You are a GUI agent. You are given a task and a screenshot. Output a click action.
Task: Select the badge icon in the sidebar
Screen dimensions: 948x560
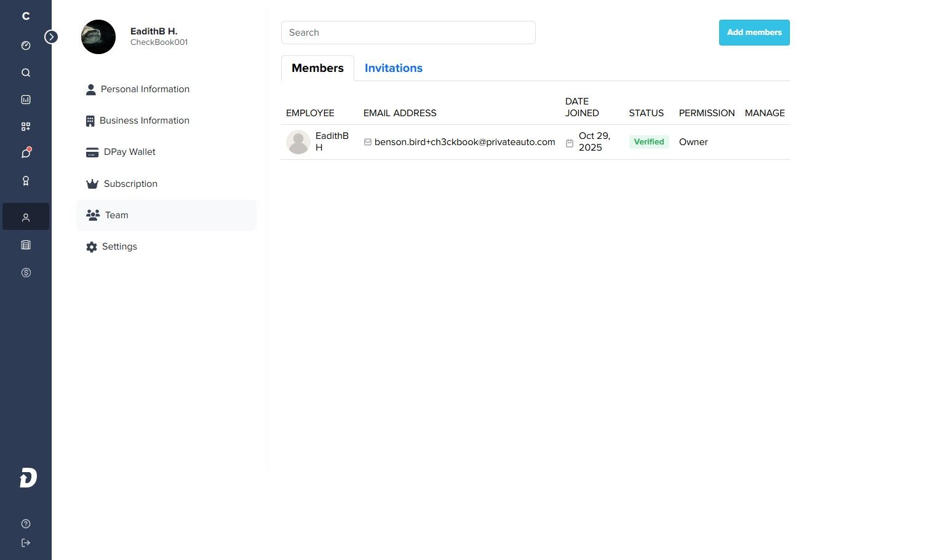coord(25,180)
